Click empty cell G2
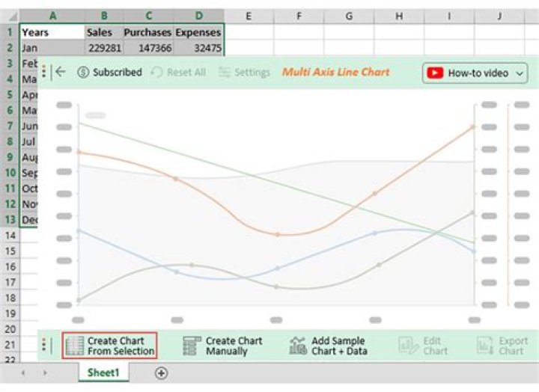The width and height of the screenshot is (539, 392). click(349, 47)
